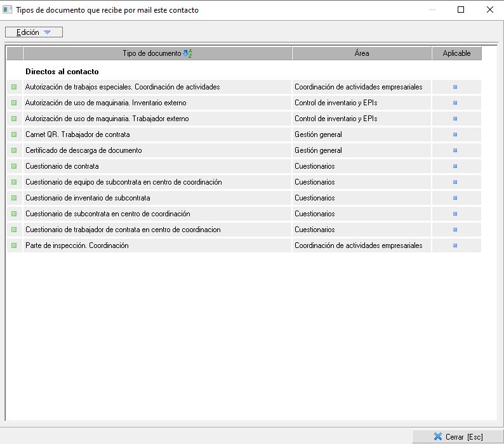Screen dimensions: 504x444
Task: Click the window icon in the title bar
Action: (x=8, y=10)
